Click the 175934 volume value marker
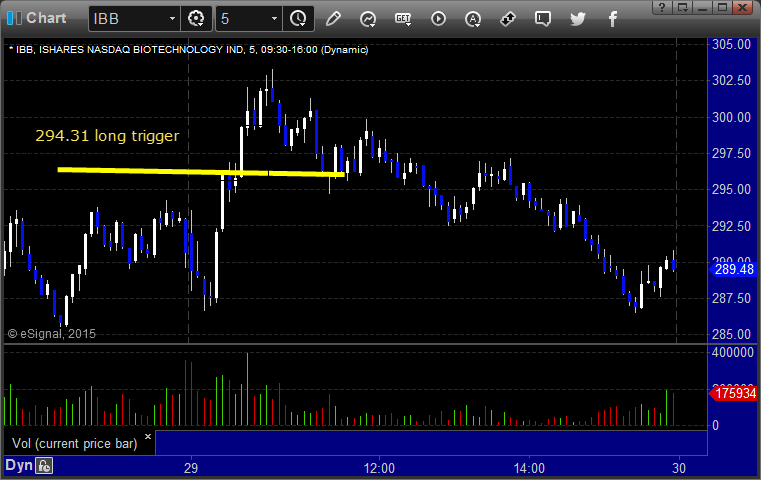Image resolution: width=761 pixels, height=480 pixels. 734,393
